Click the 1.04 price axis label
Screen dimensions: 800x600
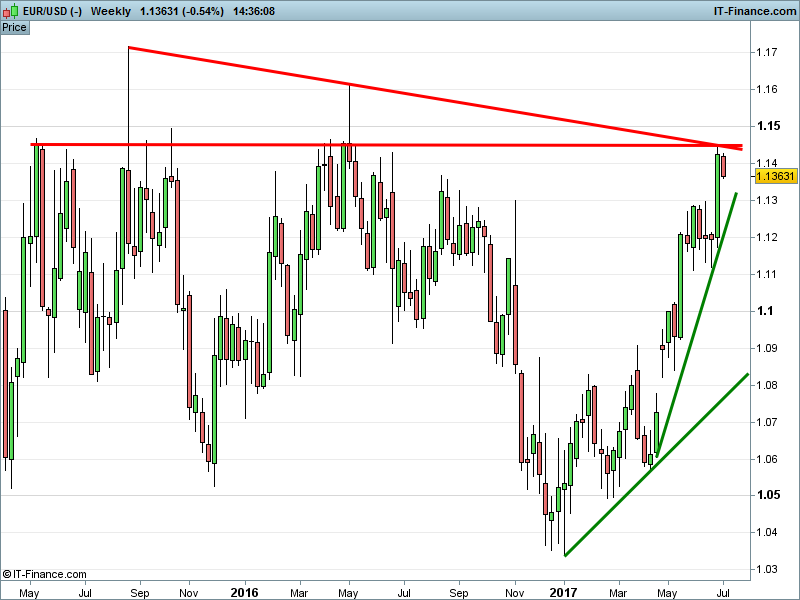click(x=767, y=533)
